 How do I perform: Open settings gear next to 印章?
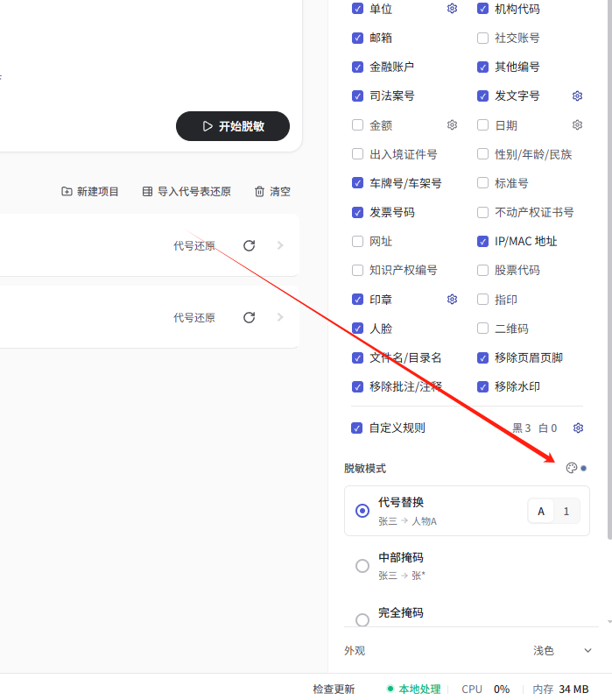[452, 299]
